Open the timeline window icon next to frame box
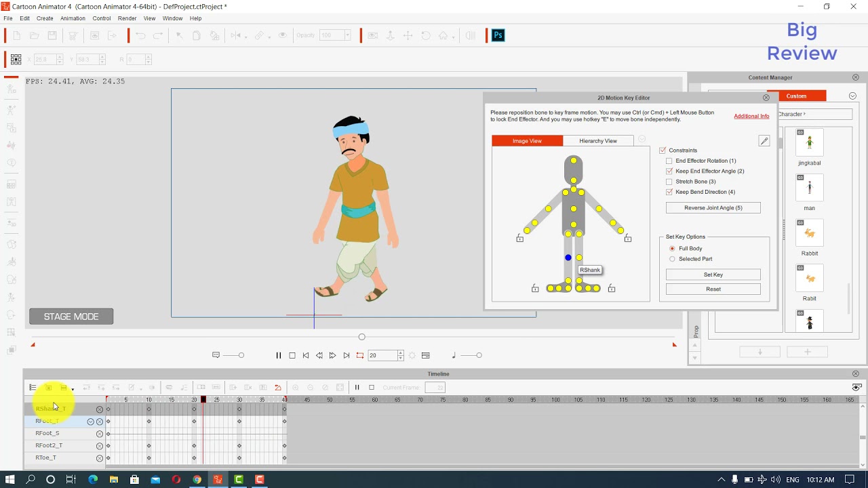 [x=426, y=355]
